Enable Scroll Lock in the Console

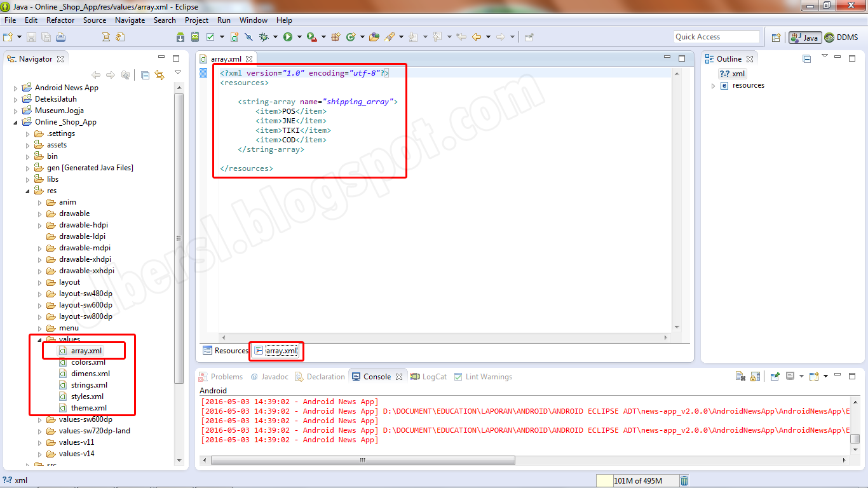756,376
